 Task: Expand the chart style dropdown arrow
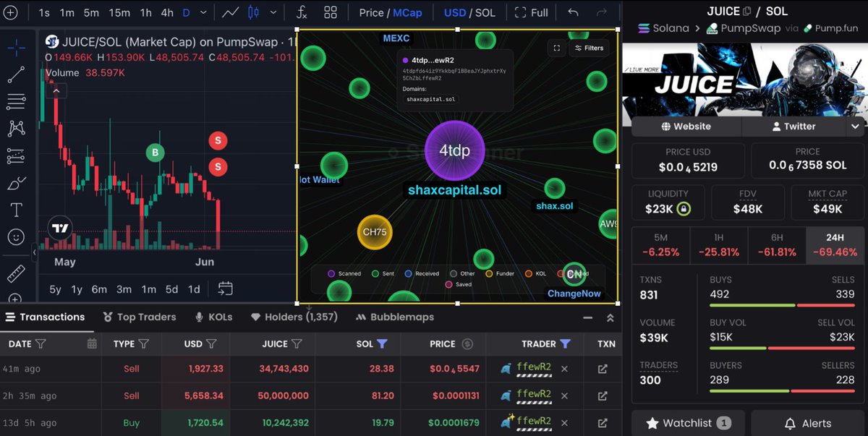pos(273,12)
